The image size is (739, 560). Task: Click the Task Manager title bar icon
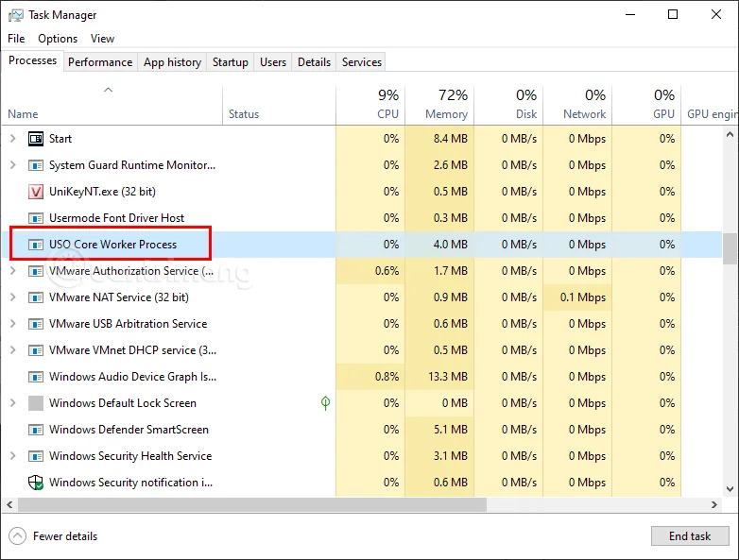[x=15, y=15]
